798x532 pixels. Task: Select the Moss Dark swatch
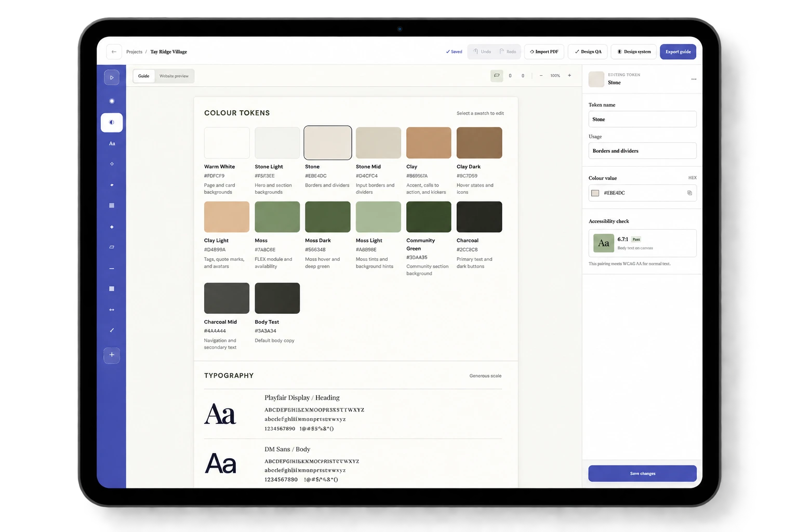[328, 217]
